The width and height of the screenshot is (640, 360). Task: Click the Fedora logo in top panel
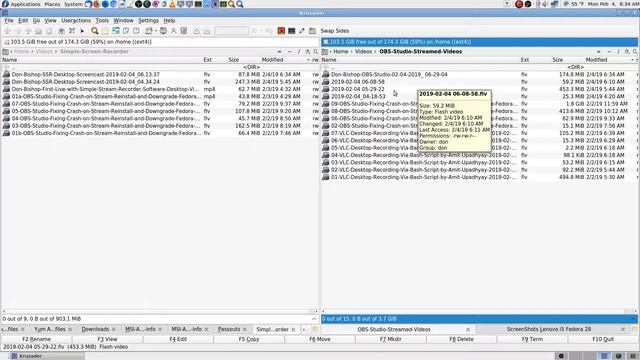[5, 4]
